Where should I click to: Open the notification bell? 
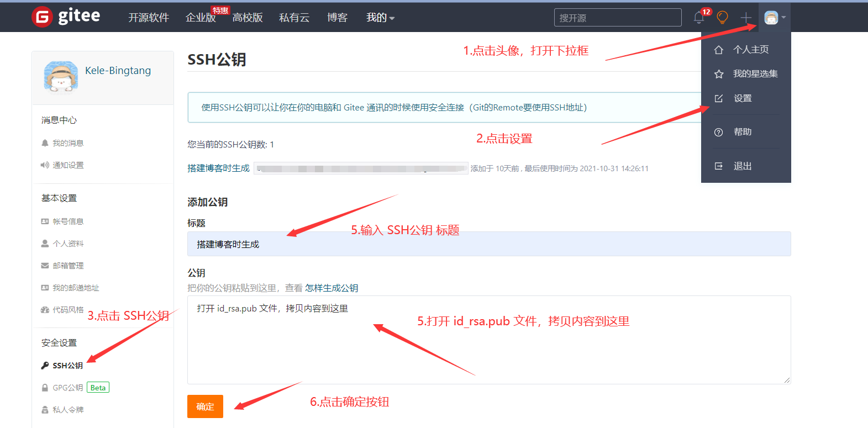[x=699, y=18]
